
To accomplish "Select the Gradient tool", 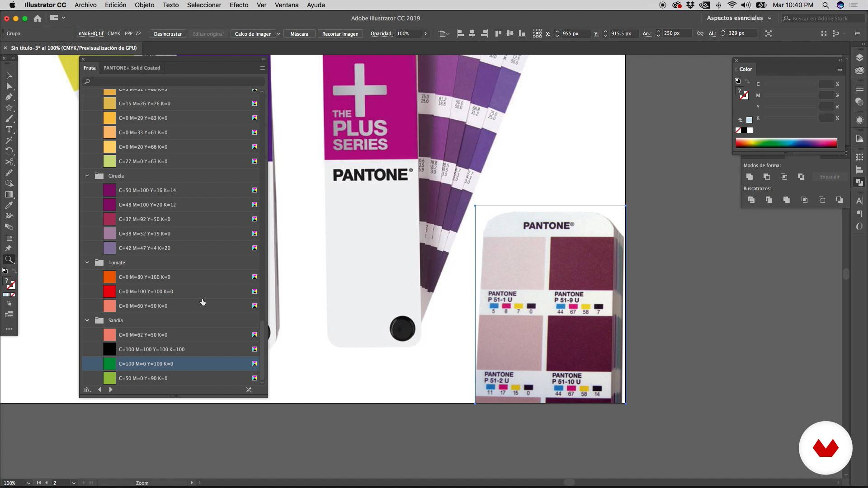I will point(9,194).
